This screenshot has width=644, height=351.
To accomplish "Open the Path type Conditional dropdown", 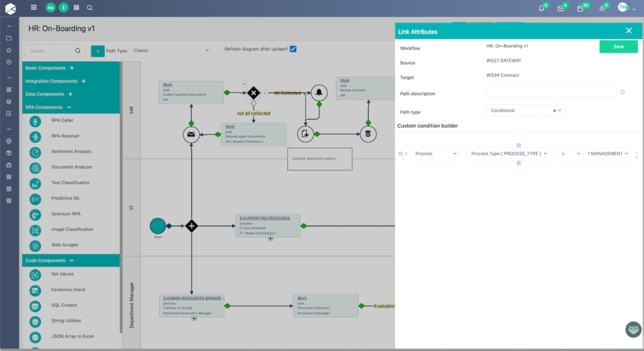I will [525, 111].
